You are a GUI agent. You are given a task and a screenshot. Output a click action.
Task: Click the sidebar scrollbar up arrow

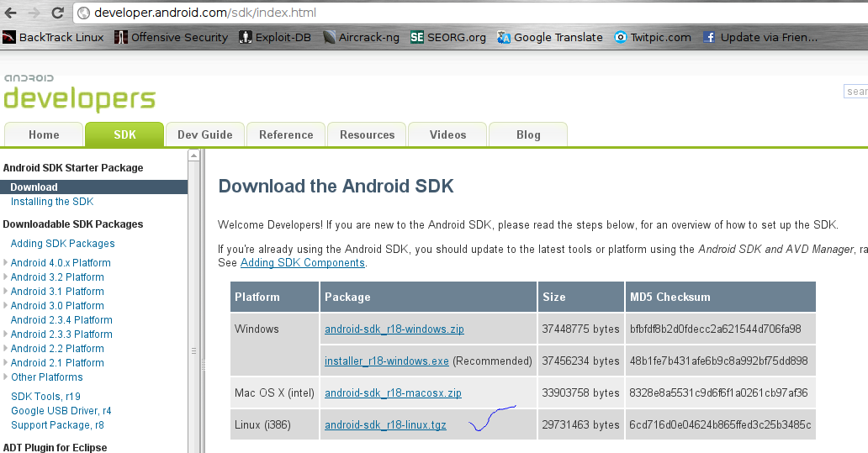point(193,155)
